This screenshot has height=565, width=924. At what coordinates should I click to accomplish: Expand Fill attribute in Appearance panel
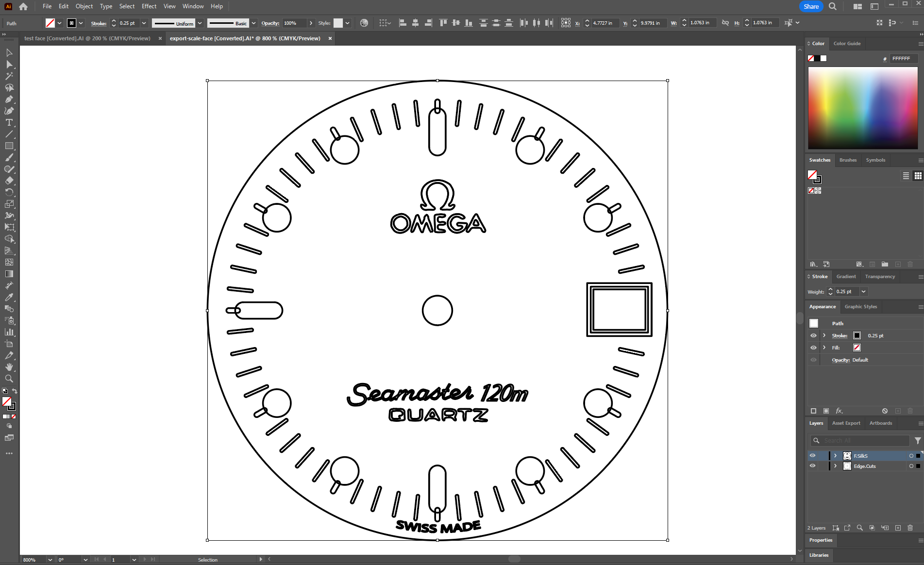[x=824, y=348]
